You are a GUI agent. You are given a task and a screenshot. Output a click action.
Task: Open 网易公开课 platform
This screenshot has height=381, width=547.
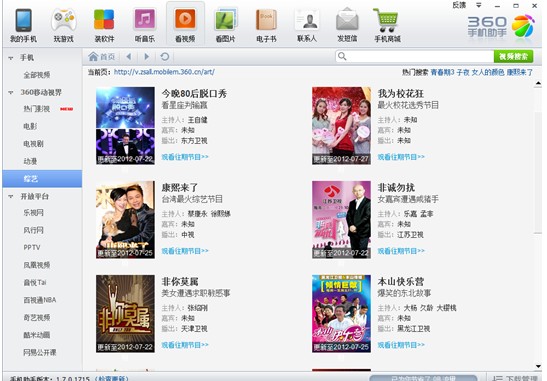40,352
